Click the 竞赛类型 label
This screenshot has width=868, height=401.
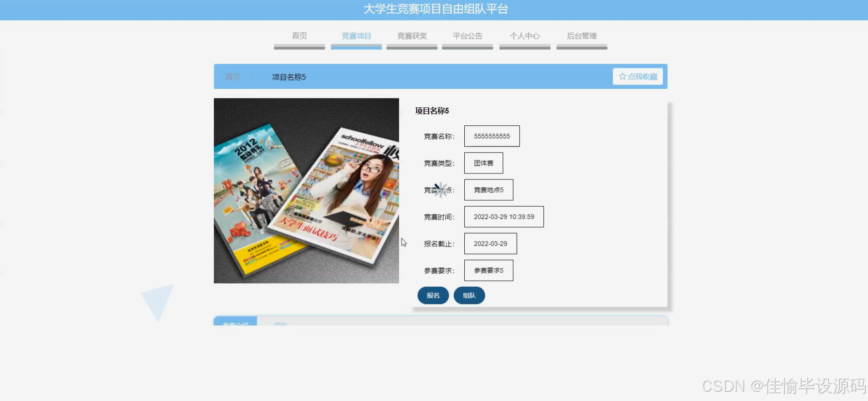(439, 163)
